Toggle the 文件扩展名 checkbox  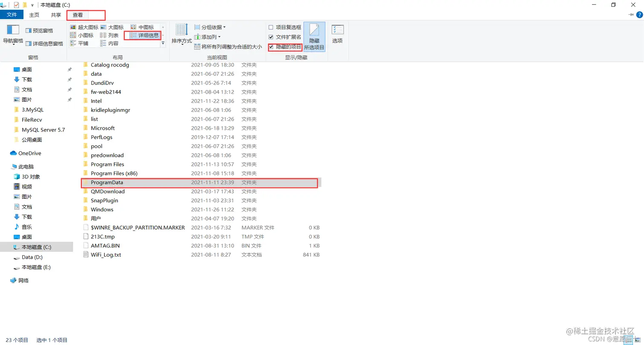(271, 37)
